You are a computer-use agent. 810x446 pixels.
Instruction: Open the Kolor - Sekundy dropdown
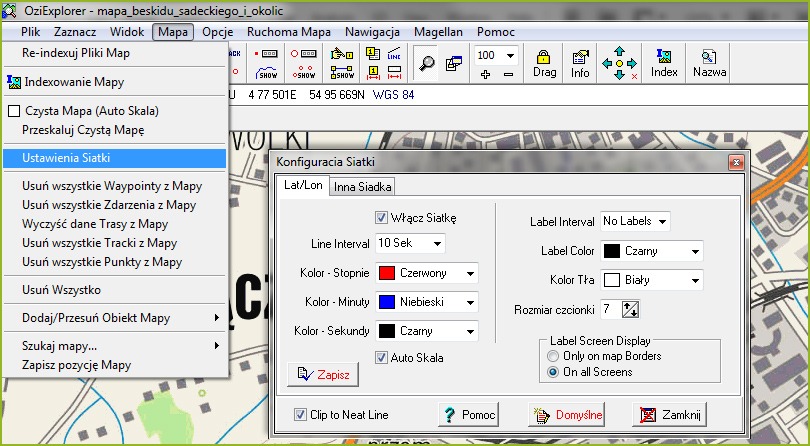[470, 331]
